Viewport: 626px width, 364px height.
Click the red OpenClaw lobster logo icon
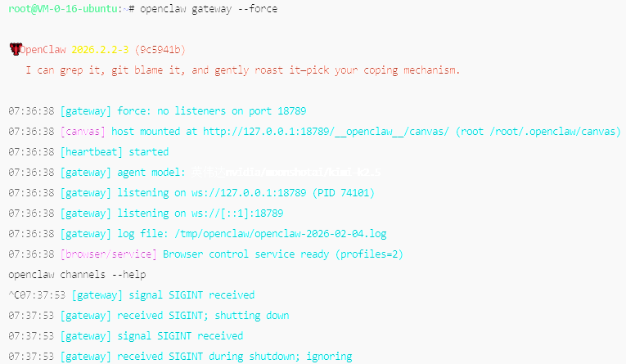tap(16, 49)
